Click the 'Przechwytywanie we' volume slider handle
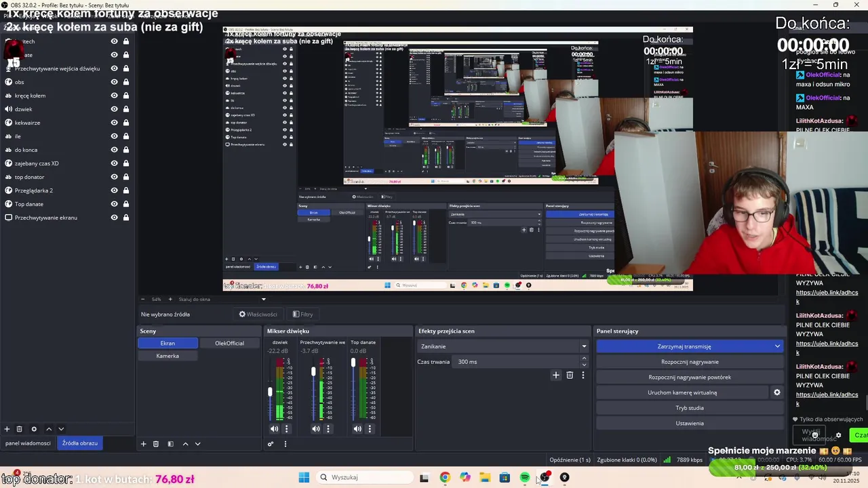868x488 pixels. [313, 371]
